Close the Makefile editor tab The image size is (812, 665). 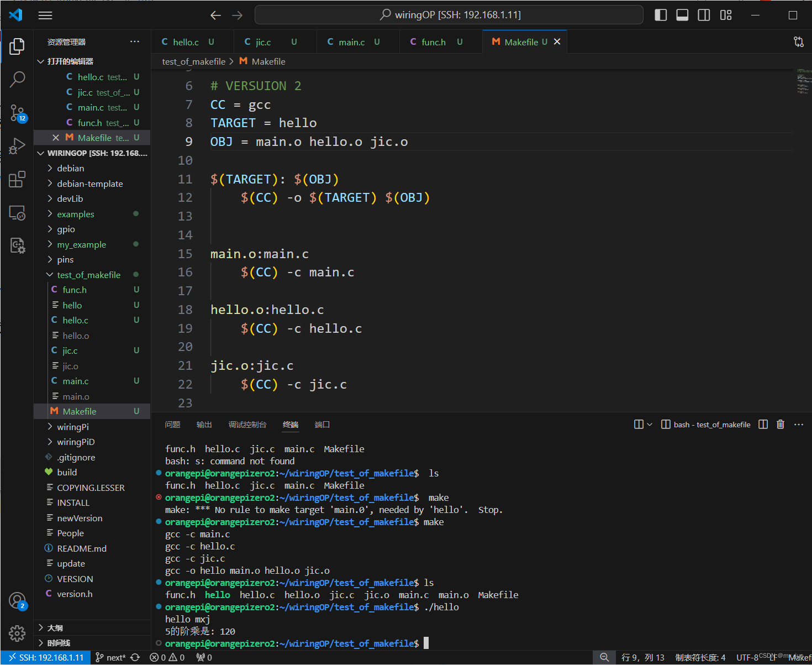click(557, 42)
